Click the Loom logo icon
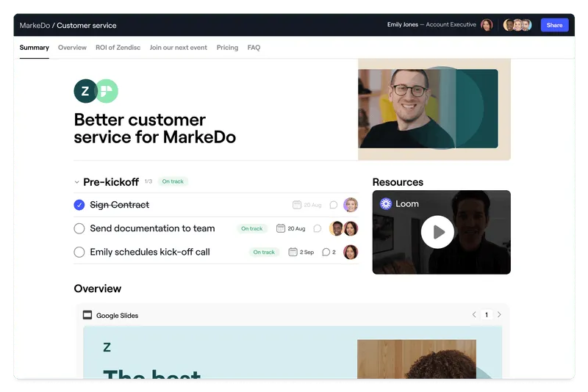This screenshot has height=392, width=588. (385, 203)
